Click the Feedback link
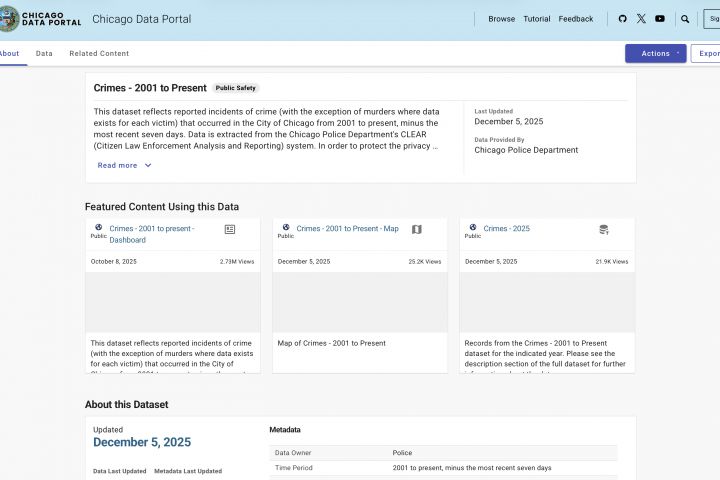Image resolution: width=720 pixels, height=480 pixels. 576,19
